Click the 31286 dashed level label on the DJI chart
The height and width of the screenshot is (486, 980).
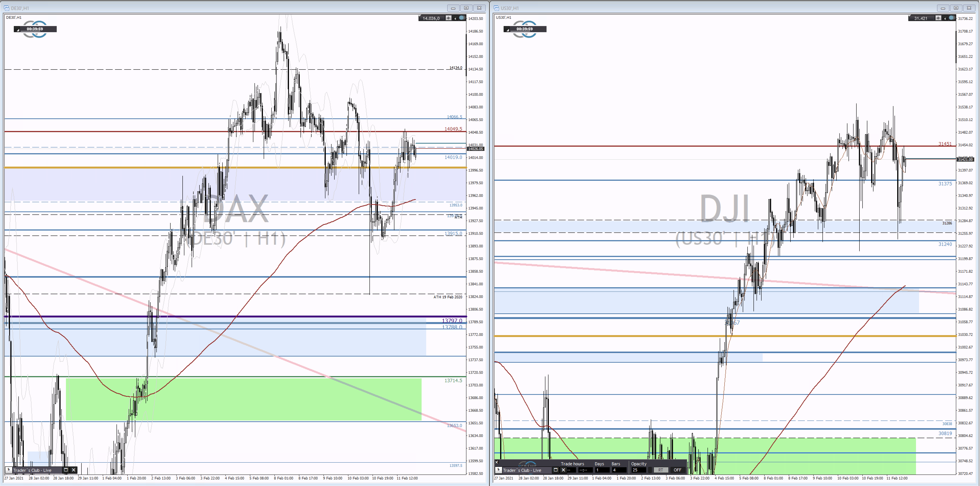947,223
